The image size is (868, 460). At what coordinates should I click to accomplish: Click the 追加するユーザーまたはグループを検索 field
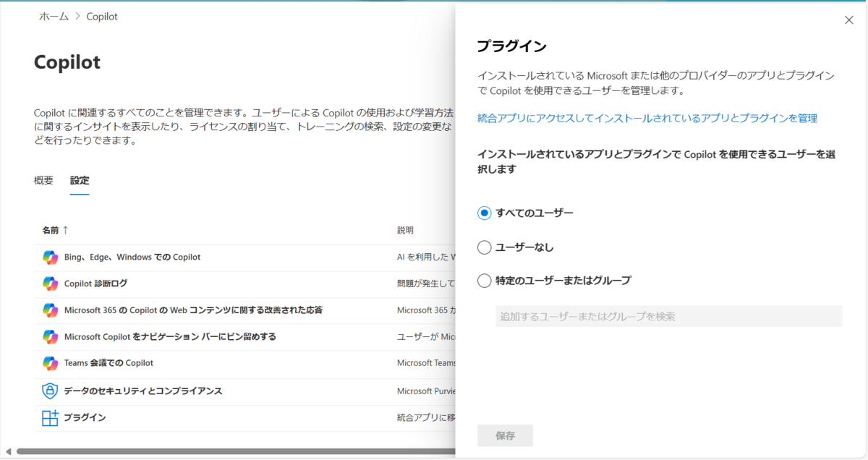pos(669,316)
